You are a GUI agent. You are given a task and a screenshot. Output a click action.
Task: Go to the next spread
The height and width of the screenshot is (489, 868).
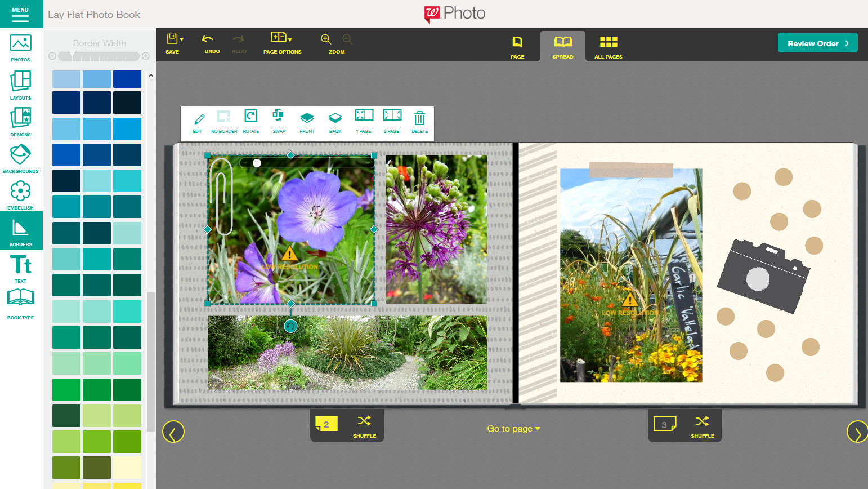click(857, 432)
